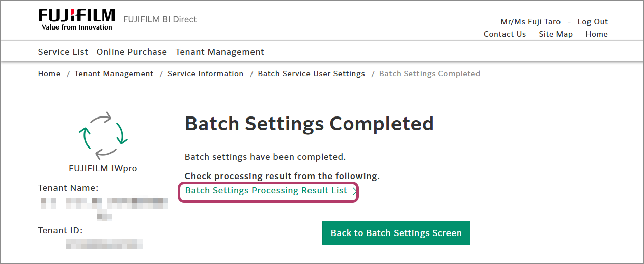
Task: Click the FUJIFILM IWpro service label
Action: tap(103, 168)
